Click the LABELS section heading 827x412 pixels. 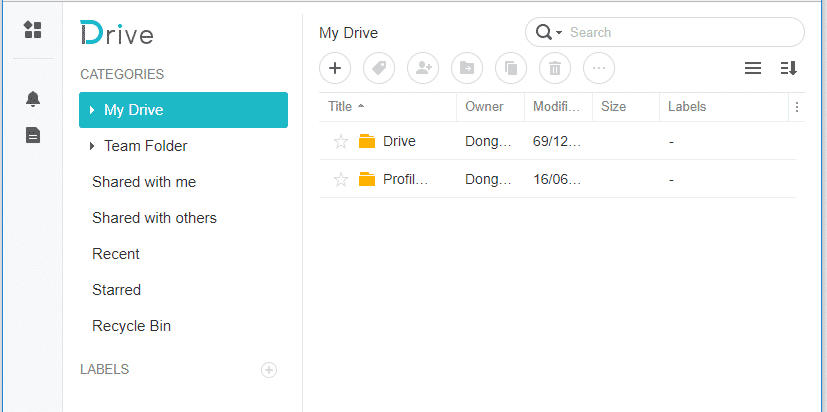[x=104, y=369]
